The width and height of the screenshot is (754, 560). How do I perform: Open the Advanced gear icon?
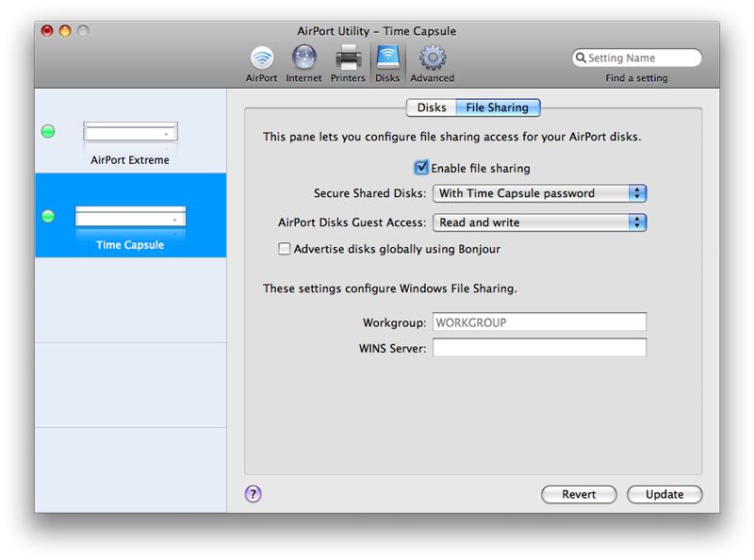coord(433,63)
